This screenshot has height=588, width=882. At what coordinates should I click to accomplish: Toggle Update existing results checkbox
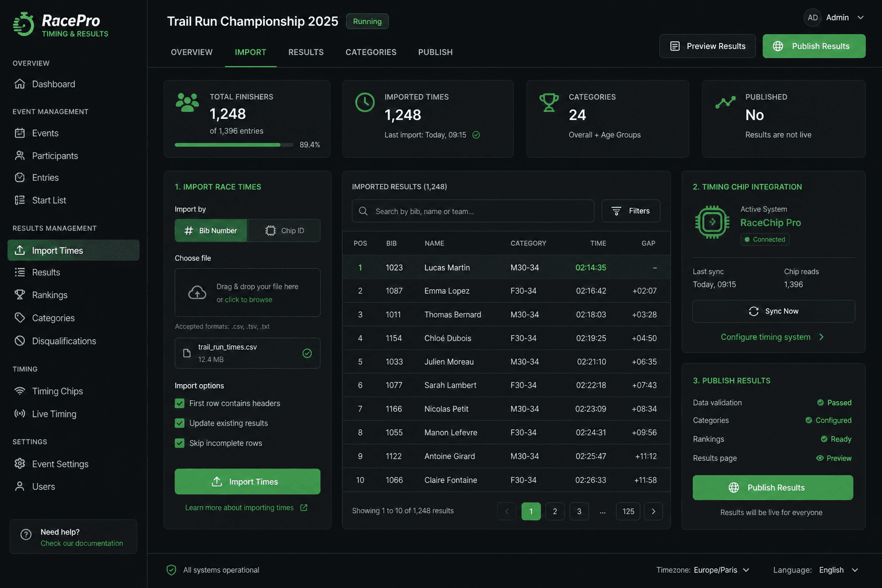[180, 423]
